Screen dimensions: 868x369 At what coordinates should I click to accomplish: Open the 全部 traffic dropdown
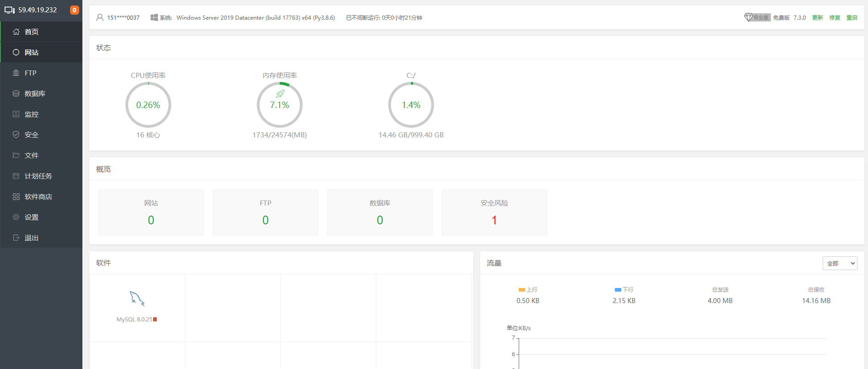[840, 263]
